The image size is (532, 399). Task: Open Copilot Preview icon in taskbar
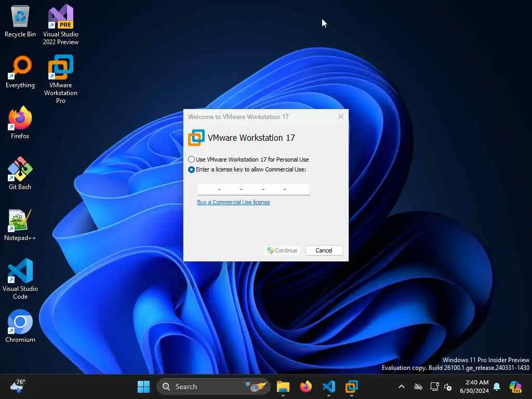click(515, 387)
